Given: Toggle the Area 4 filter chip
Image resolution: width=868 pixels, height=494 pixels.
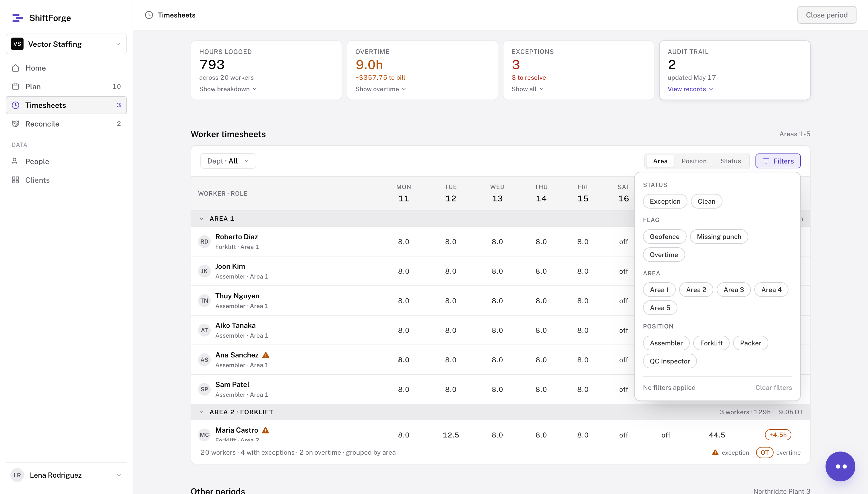Looking at the screenshot, I should 771,289.
